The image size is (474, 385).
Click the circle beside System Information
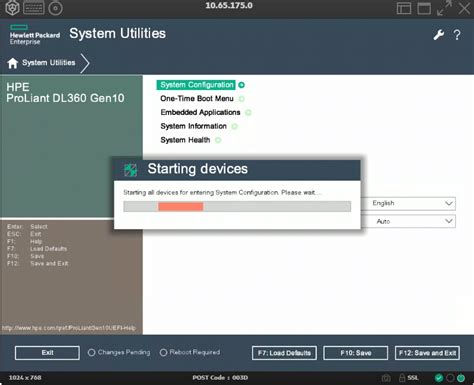pyautogui.click(x=235, y=126)
